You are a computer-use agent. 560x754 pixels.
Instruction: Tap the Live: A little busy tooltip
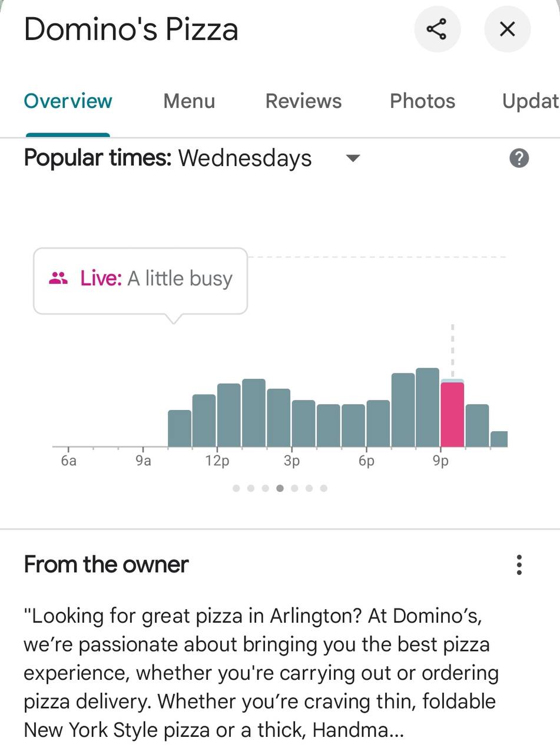[140, 281]
